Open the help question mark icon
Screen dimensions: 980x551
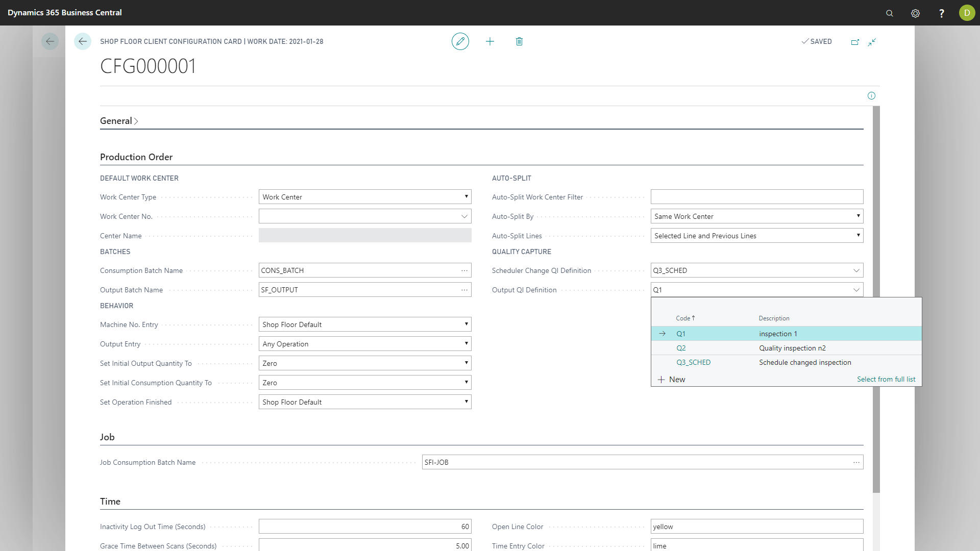(942, 13)
